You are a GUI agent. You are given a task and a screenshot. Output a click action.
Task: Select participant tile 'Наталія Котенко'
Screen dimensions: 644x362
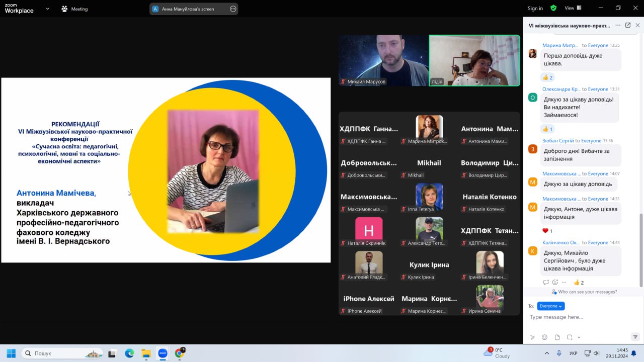click(x=490, y=198)
